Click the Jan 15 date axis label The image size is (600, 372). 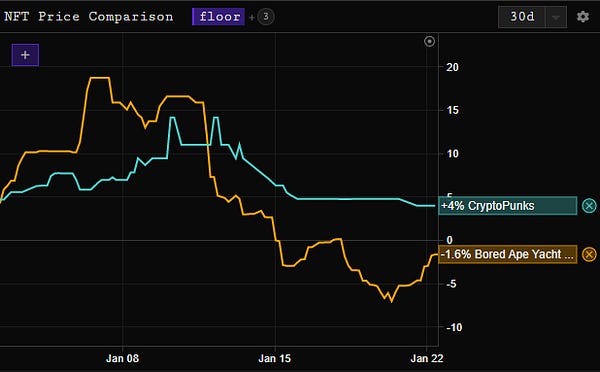pos(275,359)
